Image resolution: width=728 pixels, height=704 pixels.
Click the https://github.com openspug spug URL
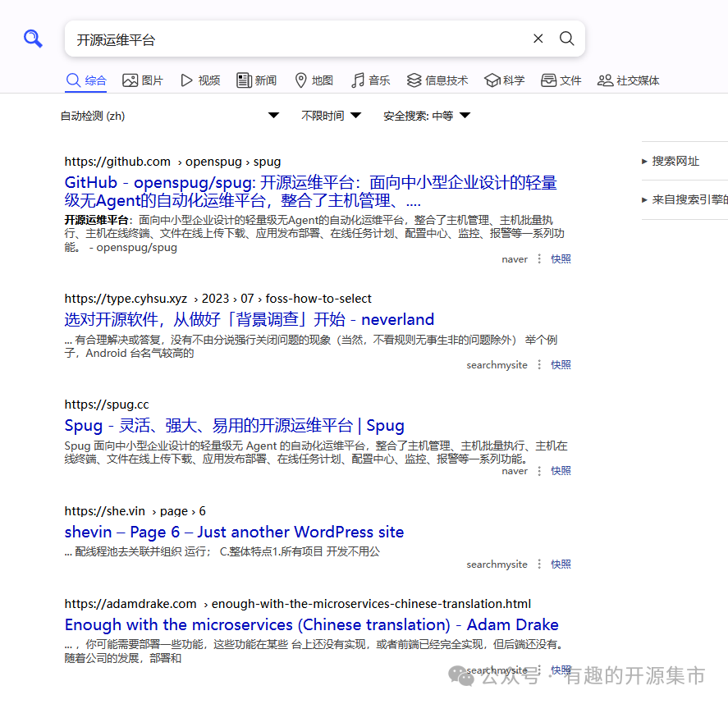[172, 162]
